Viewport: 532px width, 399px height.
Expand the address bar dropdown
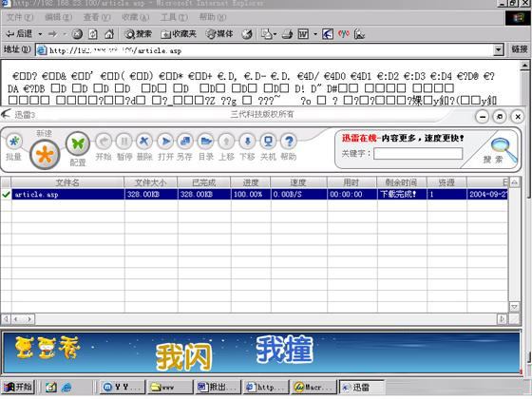point(498,49)
